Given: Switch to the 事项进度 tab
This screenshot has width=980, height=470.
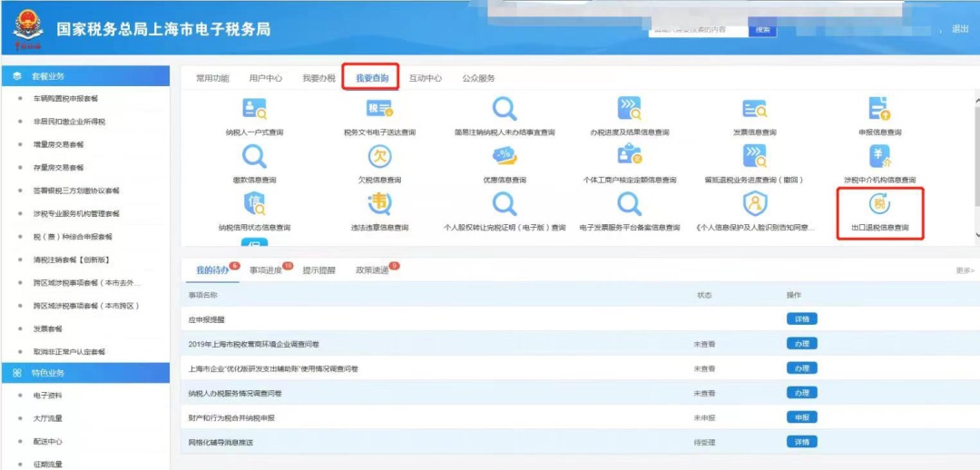Looking at the screenshot, I should point(267,270).
